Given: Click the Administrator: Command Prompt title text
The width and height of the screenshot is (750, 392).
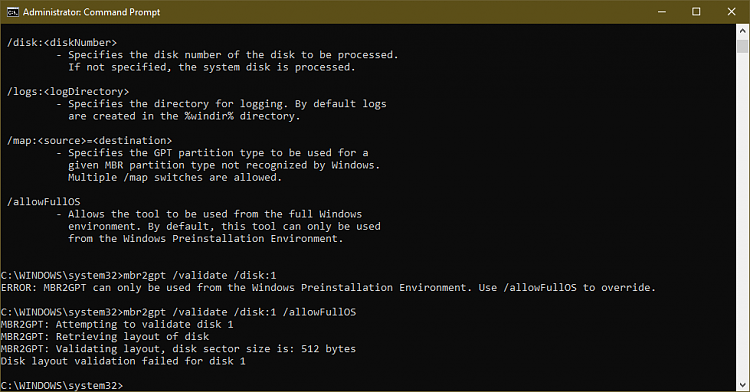Looking at the screenshot, I should [91, 12].
